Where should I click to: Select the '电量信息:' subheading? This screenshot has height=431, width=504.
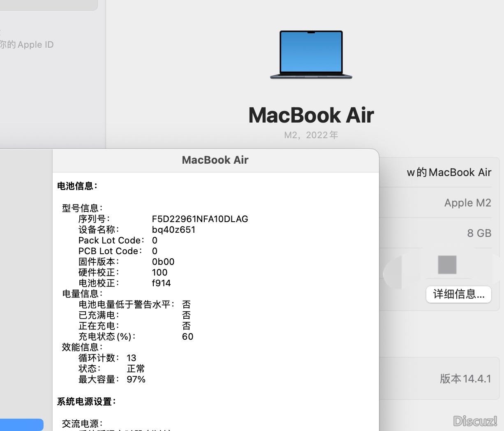tap(83, 294)
